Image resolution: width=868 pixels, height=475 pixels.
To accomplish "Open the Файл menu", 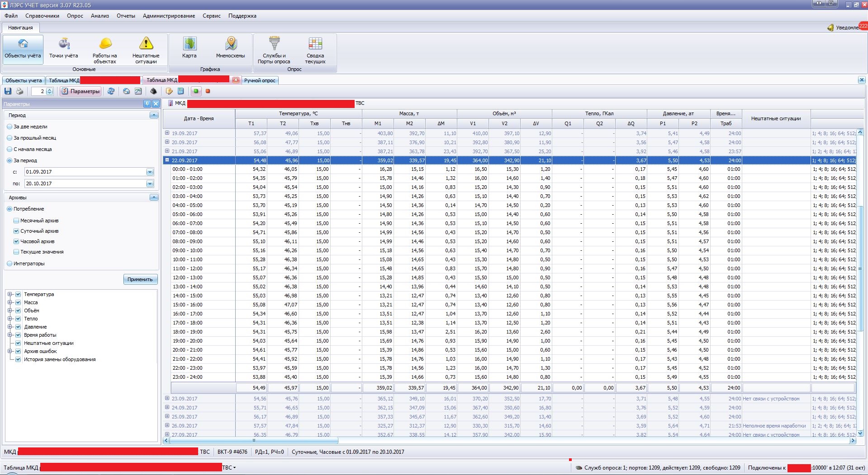I will [x=11, y=16].
